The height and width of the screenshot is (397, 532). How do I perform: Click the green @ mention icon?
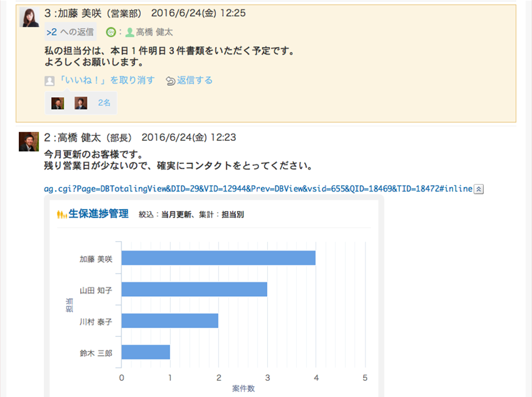(111, 32)
